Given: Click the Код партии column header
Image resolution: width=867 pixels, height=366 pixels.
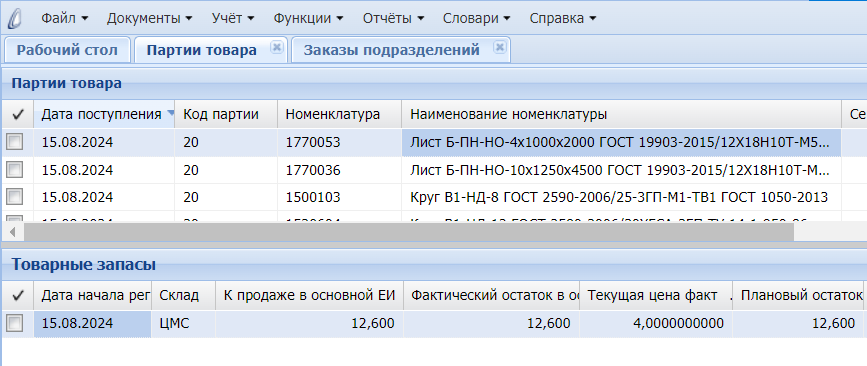Looking at the screenshot, I should point(226,114).
